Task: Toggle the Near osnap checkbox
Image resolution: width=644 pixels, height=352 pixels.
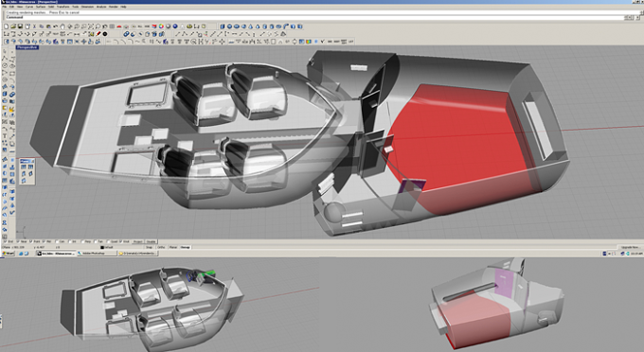Action: [x=22, y=241]
